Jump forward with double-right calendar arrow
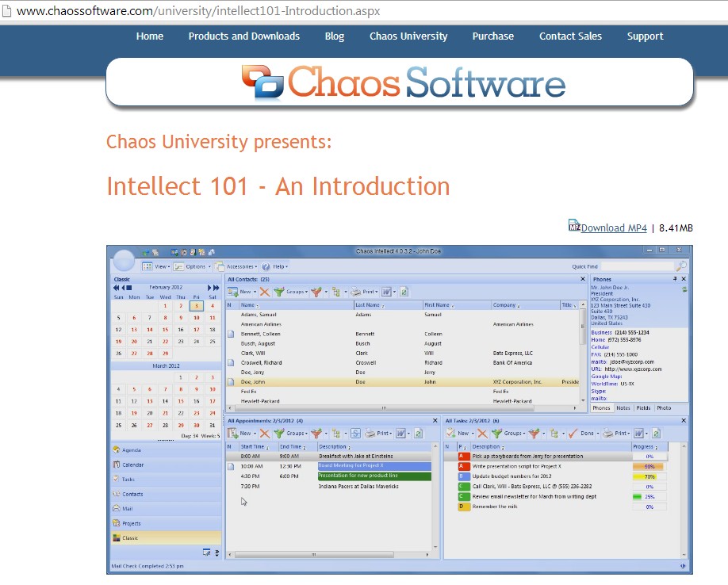The width and height of the screenshot is (728, 585). pyautogui.click(x=216, y=288)
